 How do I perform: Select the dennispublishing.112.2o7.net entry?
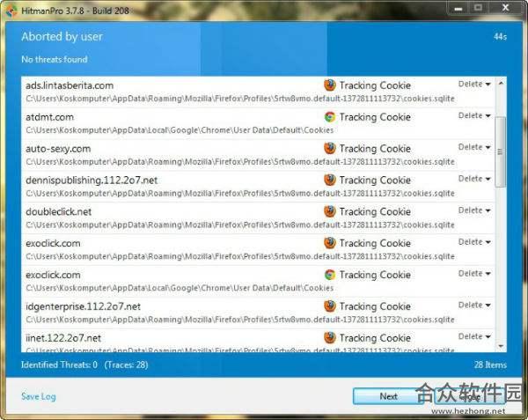pyautogui.click(x=258, y=187)
